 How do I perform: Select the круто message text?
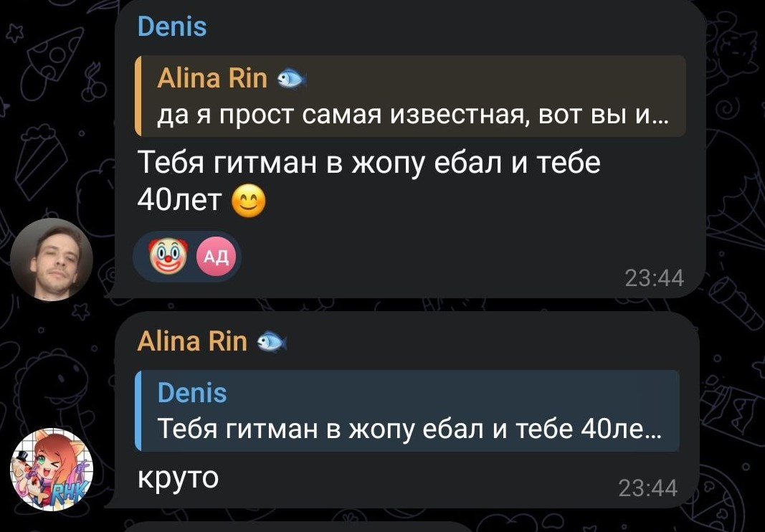click(x=178, y=478)
